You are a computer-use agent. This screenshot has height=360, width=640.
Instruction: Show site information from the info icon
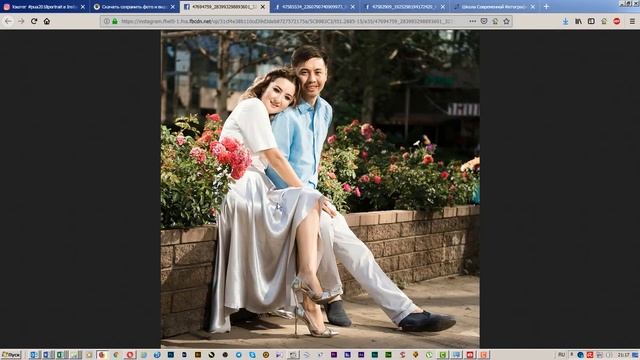[x=107, y=21]
